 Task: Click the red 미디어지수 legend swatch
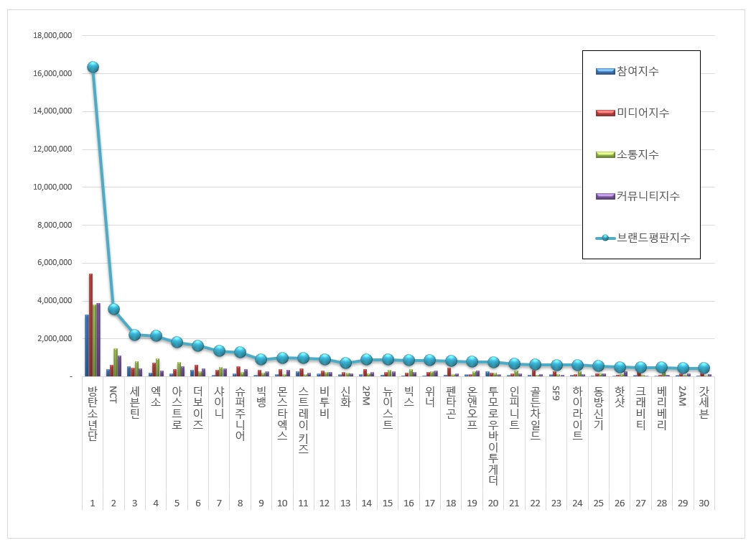point(605,113)
